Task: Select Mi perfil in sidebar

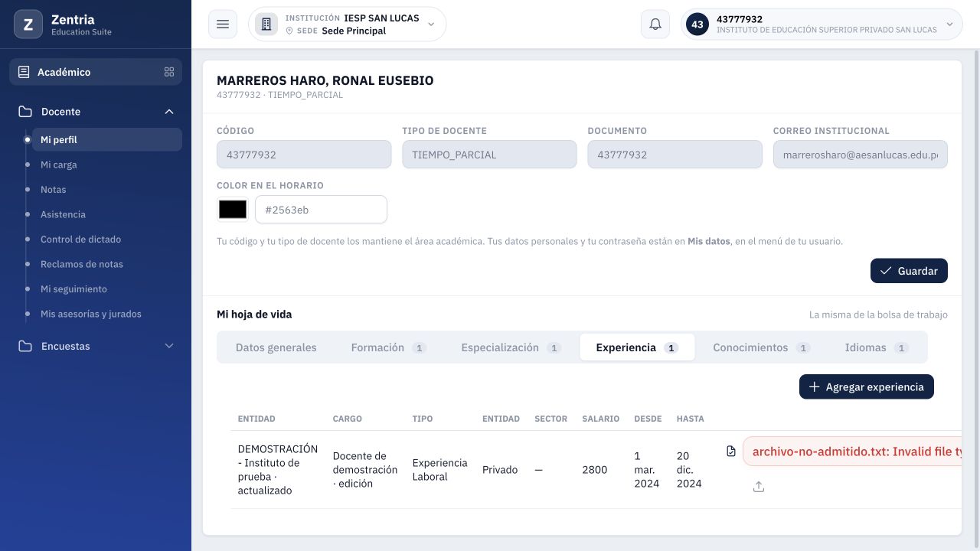Action: (106, 140)
